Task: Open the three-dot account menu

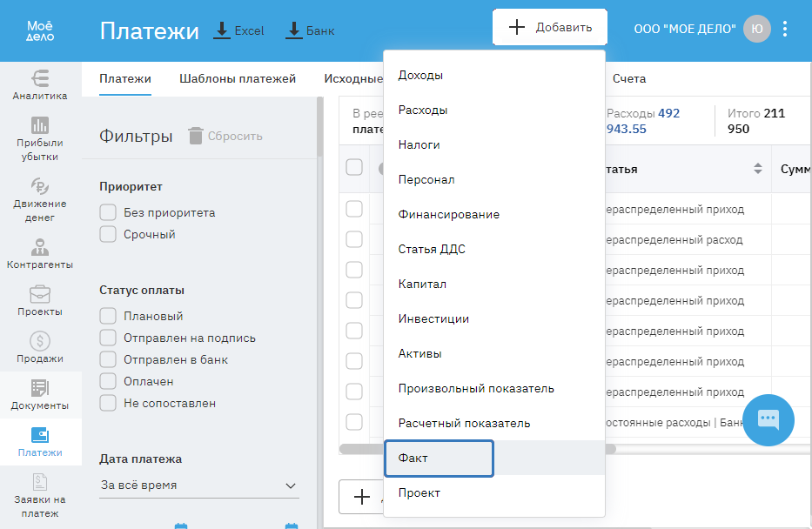Action: coord(785,29)
